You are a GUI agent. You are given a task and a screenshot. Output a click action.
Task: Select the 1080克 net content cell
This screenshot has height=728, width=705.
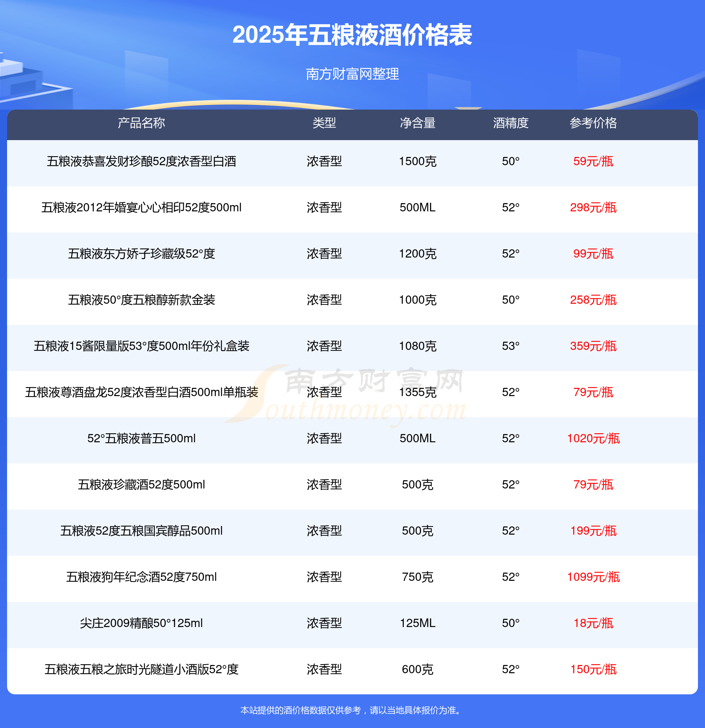(x=418, y=346)
